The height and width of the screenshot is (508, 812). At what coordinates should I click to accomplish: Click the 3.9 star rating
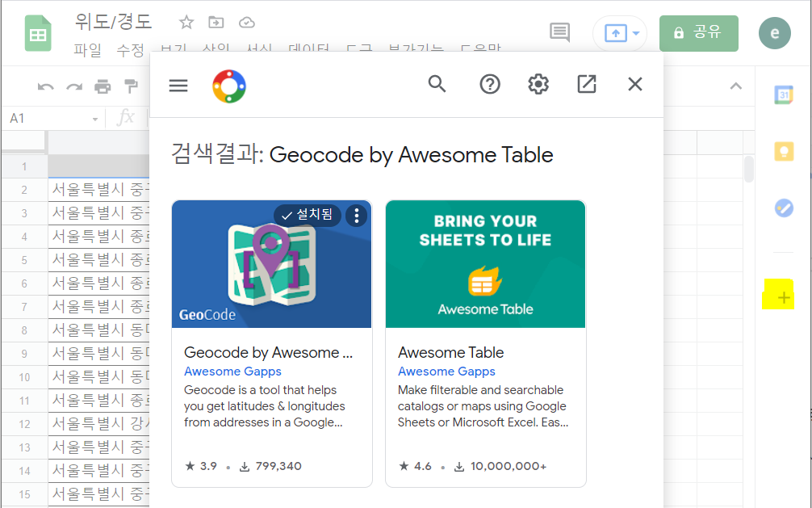tap(201, 466)
